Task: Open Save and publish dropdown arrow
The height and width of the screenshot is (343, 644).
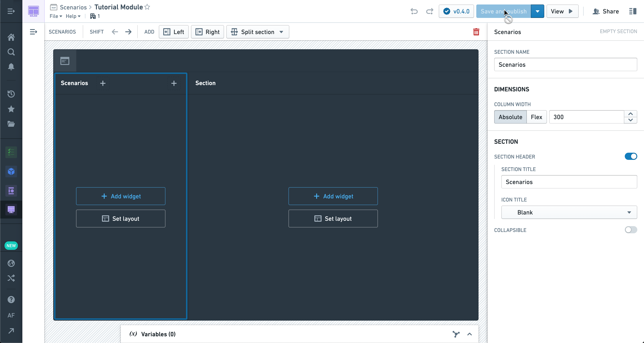Action: [537, 11]
